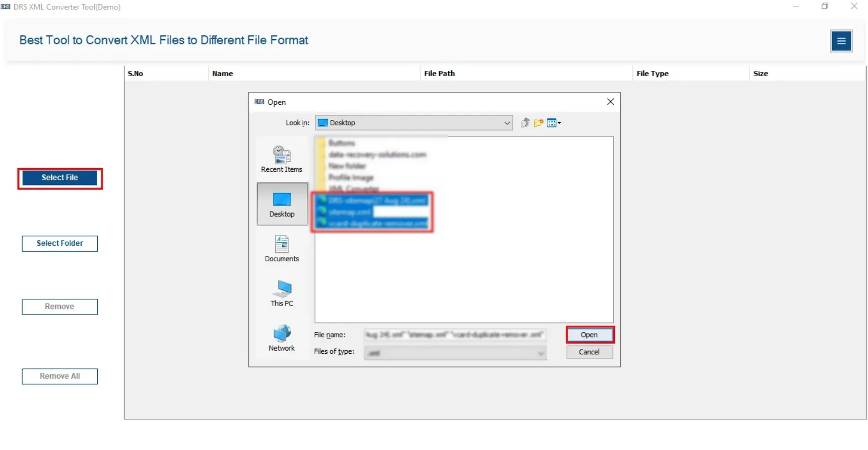
Task: Click DRS app icon in main title bar
Action: (x=6, y=7)
